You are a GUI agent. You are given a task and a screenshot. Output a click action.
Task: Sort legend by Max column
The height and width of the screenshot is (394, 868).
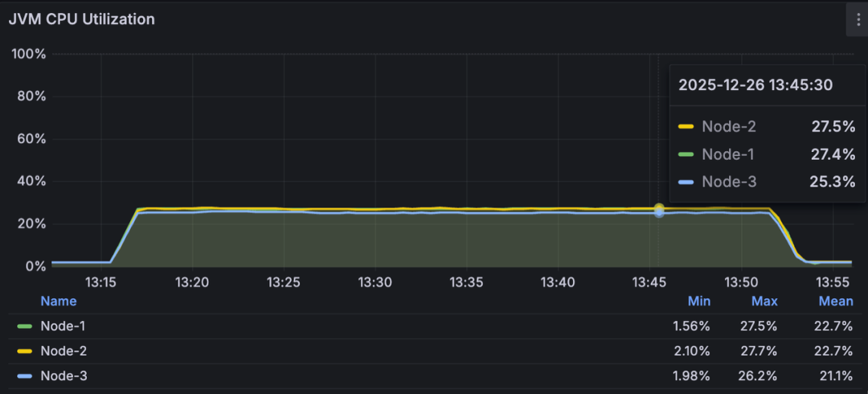click(764, 302)
